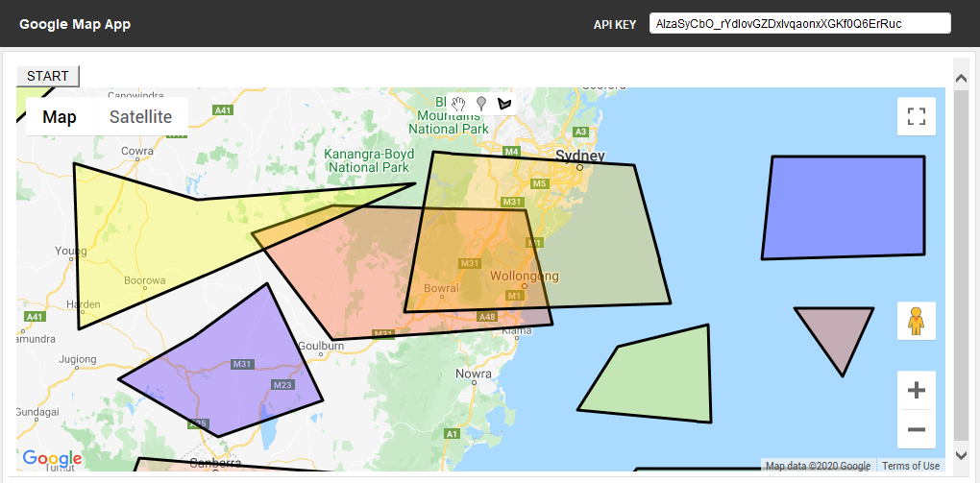Switch to Satellite view tab

pos(140,117)
